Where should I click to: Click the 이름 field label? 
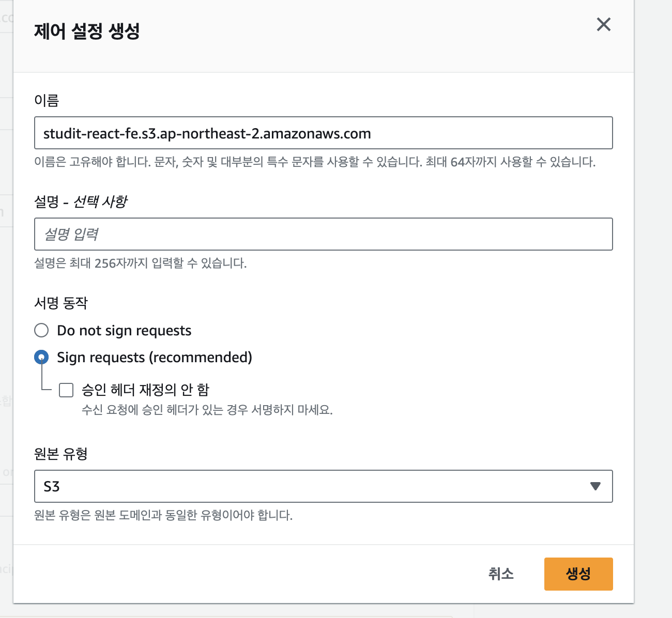click(47, 100)
